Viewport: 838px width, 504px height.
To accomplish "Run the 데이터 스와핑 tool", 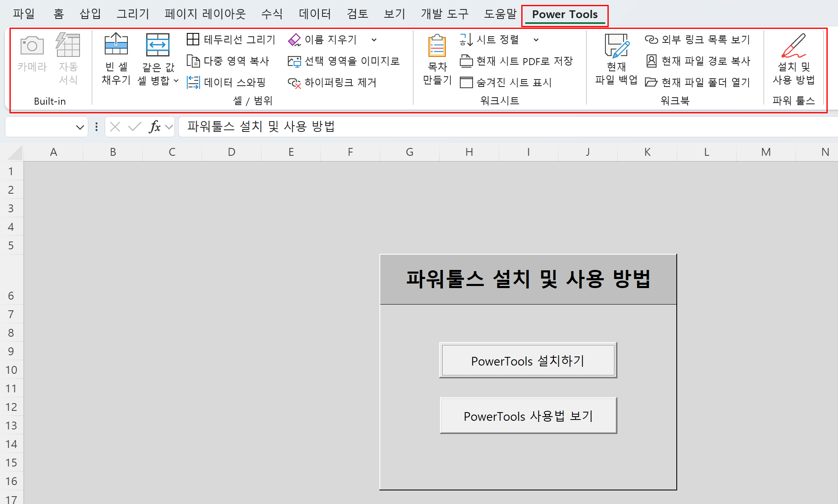I will 226,82.
